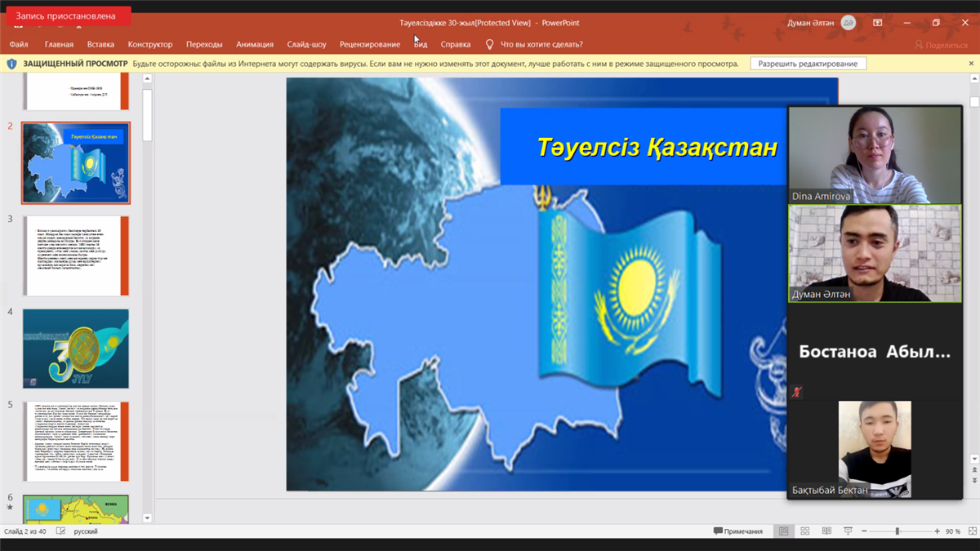This screenshot has width=980, height=551.
Task: Open the Анимация ribbon tab
Action: click(255, 44)
